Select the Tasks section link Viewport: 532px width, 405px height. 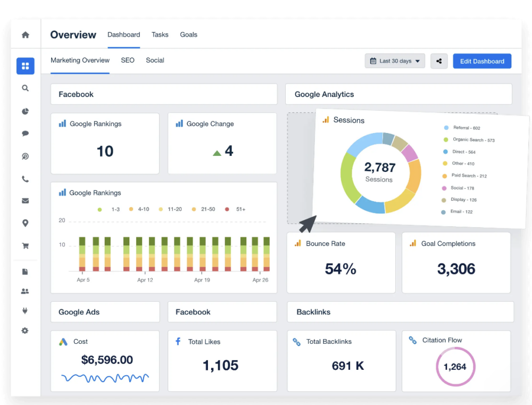160,35
